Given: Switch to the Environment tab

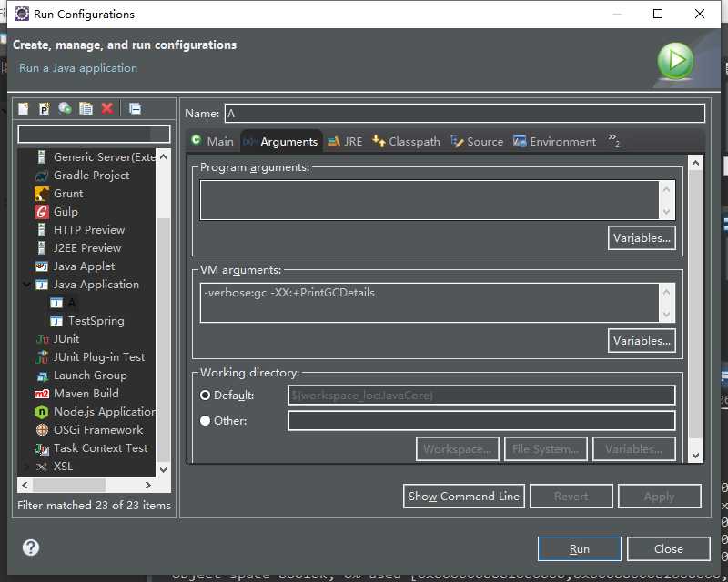Looking at the screenshot, I should point(554,141).
